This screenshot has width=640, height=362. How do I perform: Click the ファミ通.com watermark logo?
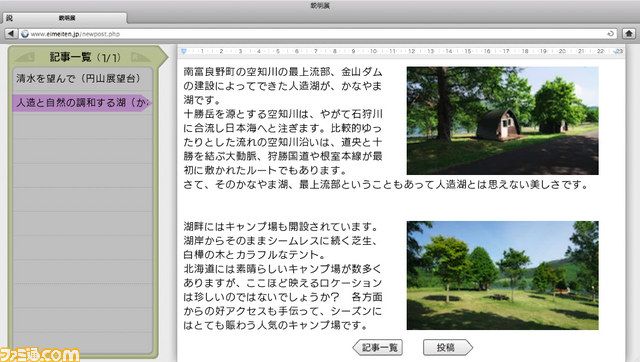click(40, 354)
